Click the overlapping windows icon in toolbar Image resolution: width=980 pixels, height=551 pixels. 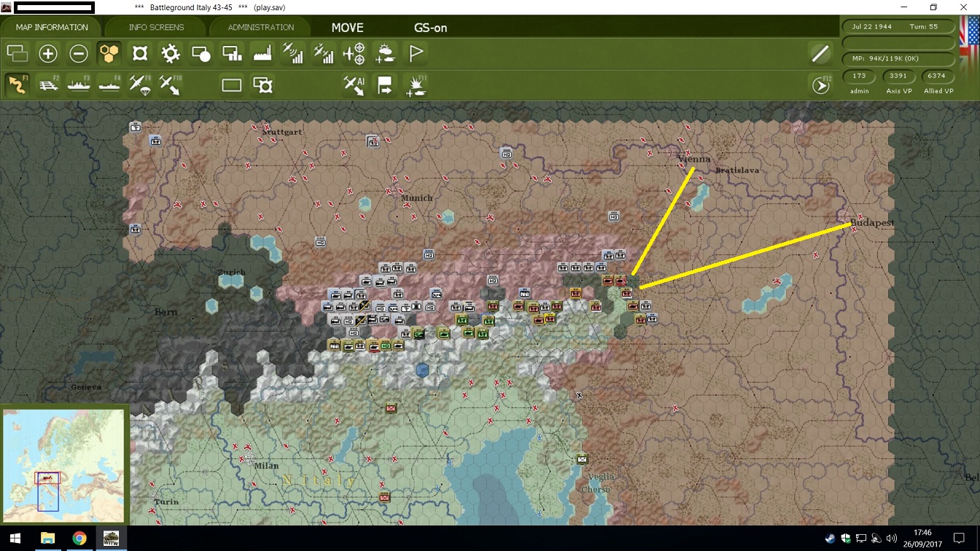[17, 53]
